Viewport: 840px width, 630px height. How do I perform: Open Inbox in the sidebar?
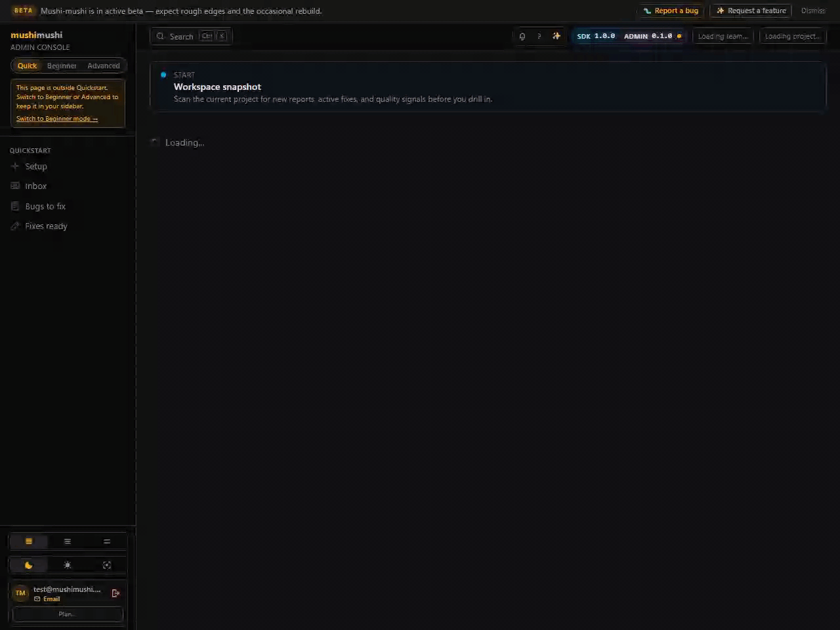click(68, 186)
